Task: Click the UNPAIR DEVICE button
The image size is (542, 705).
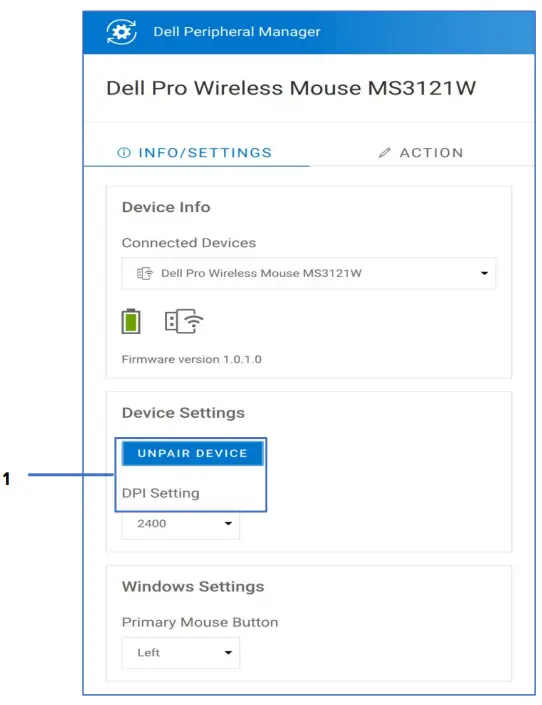Action: click(x=193, y=453)
